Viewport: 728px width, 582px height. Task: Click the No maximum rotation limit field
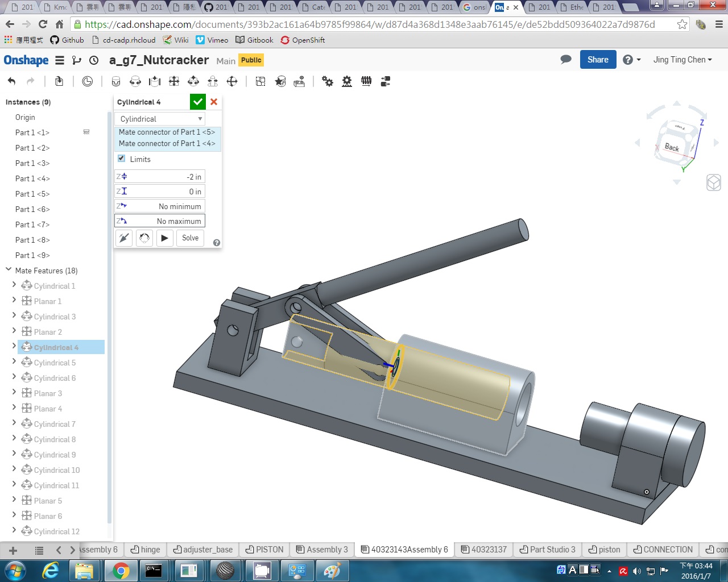pyautogui.click(x=159, y=221)
